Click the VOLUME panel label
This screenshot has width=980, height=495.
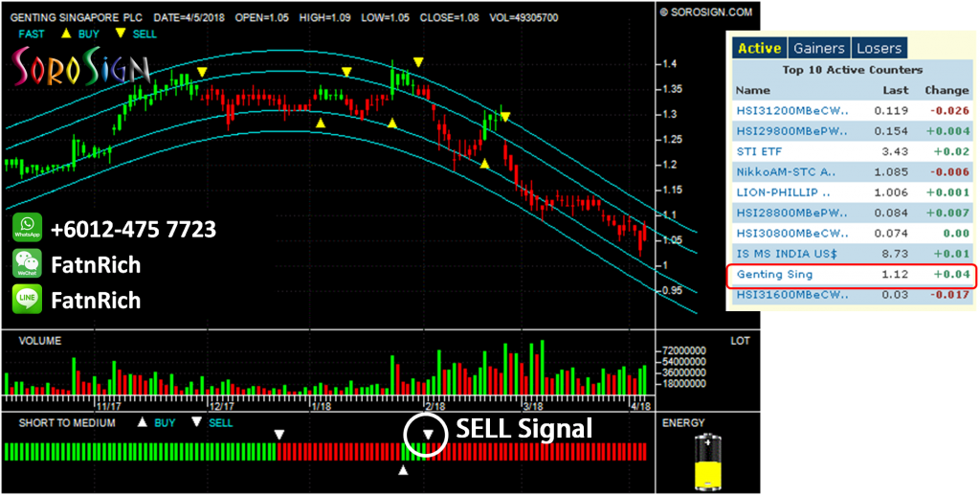(40, 341)
